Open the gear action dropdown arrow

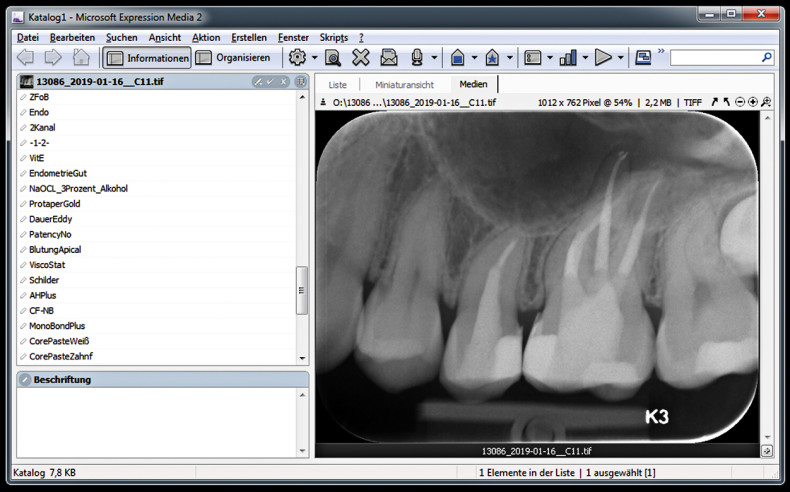(314, 58)
